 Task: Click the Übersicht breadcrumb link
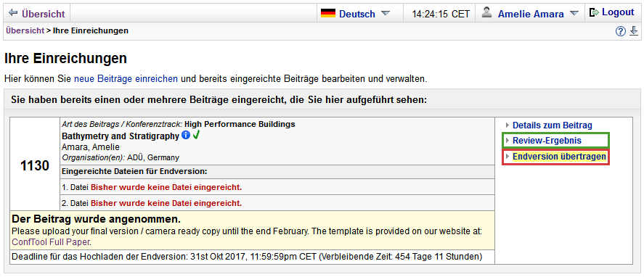[25, 30]
